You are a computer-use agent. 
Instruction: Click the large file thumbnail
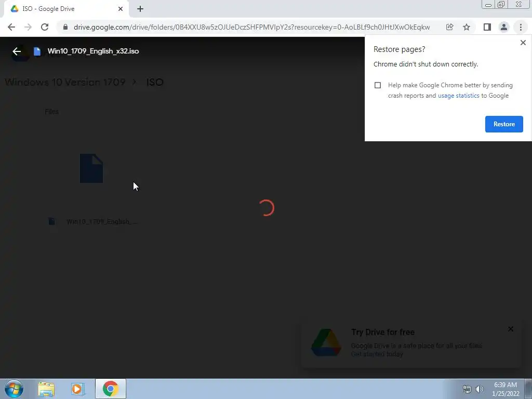click(91, 168)
